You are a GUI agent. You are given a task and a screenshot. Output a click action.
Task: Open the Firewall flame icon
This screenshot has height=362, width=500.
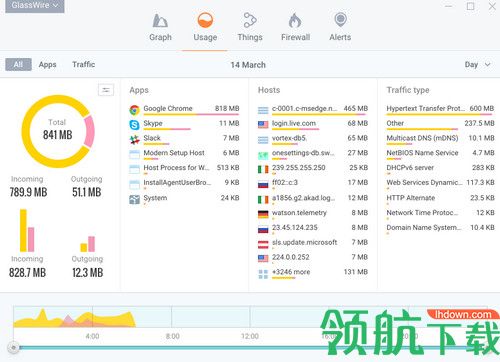click(x=295, y=21)
